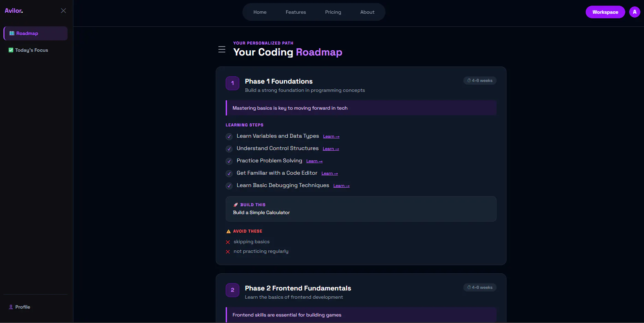This screenshot has height=323, width=644.
Task: Open the Pricing nav link
Action: (x=333, y=12)
